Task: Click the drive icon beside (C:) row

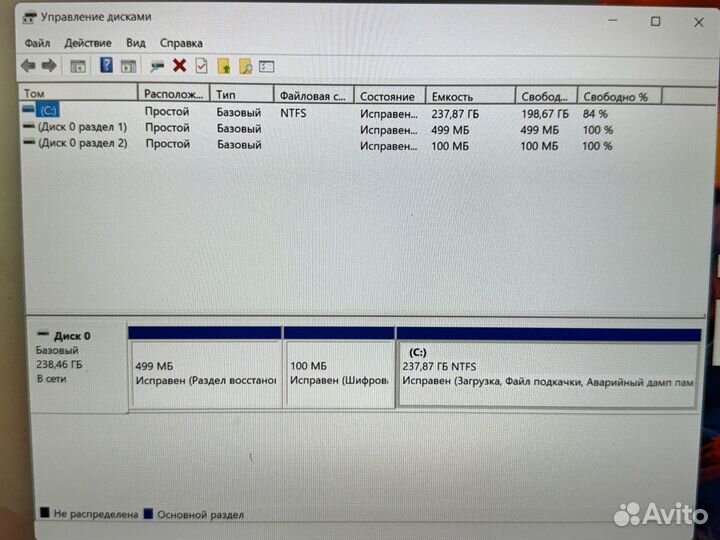Action: tap(28, 109)
